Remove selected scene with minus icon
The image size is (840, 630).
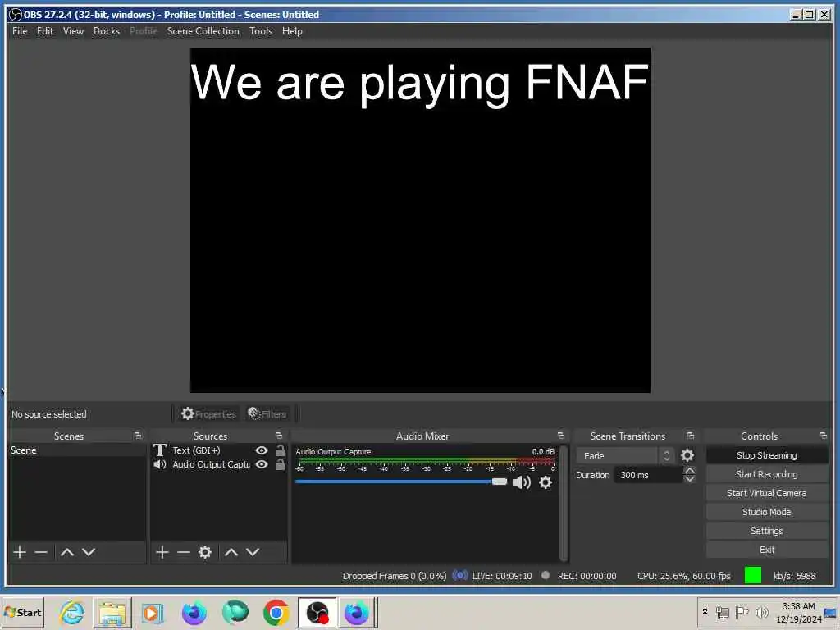point(41,552)
